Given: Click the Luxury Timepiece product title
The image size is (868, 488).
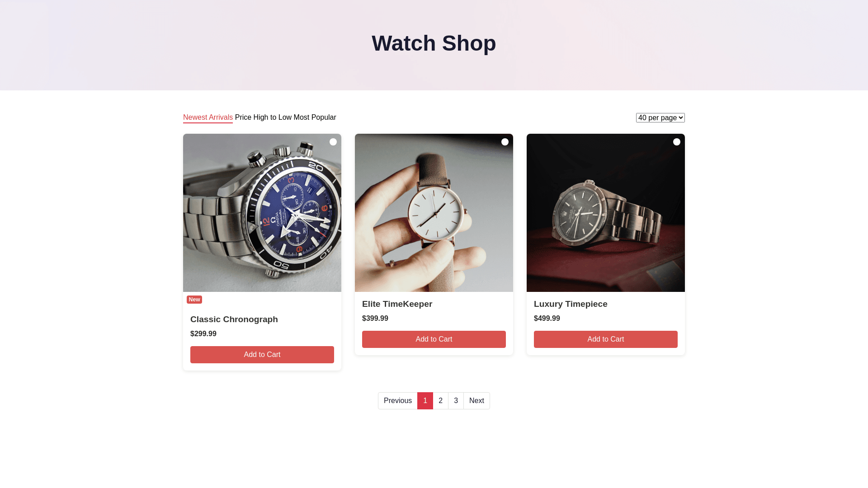Looking at the screenshot, I should [x=571, y=304].
